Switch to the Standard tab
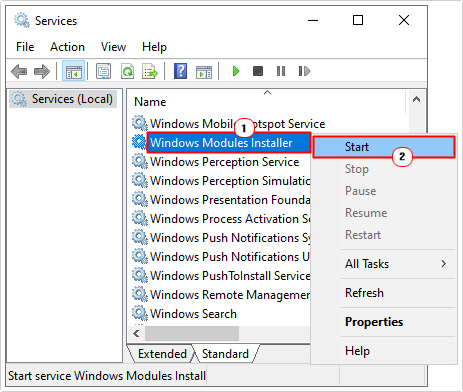 coord(225,354)
